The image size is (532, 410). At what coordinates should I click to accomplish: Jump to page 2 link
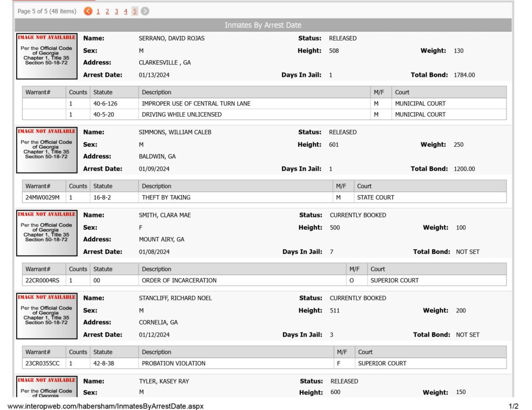click(x=107, y=11)
